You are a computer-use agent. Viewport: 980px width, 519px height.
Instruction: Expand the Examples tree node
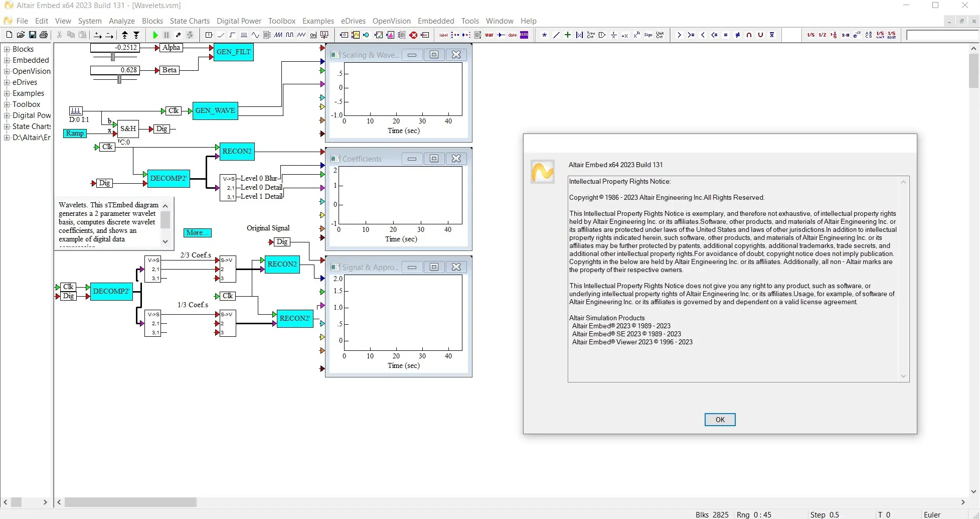(7, 93)
